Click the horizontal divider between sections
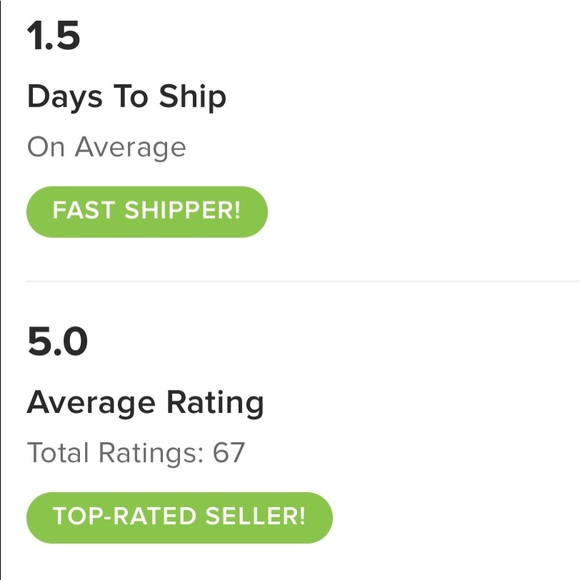580x580 pixels. (x=303, y=281)
